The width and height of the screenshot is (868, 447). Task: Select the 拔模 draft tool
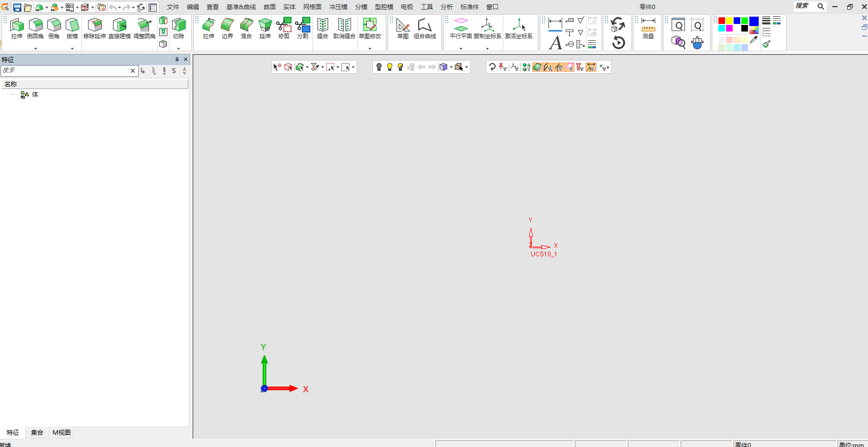[x=72, y=28]
